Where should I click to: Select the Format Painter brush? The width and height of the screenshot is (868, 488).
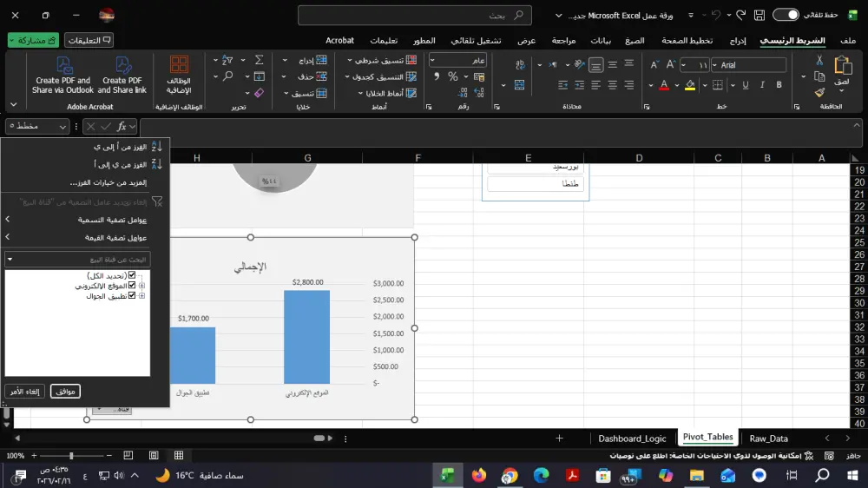(819, 93)
